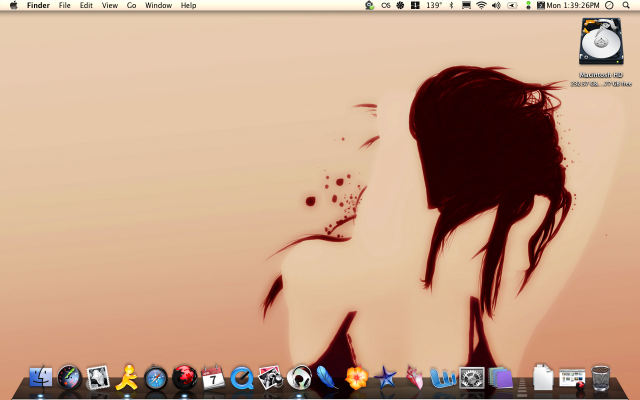Open the minimized window thumbnail in Dock

572,378
